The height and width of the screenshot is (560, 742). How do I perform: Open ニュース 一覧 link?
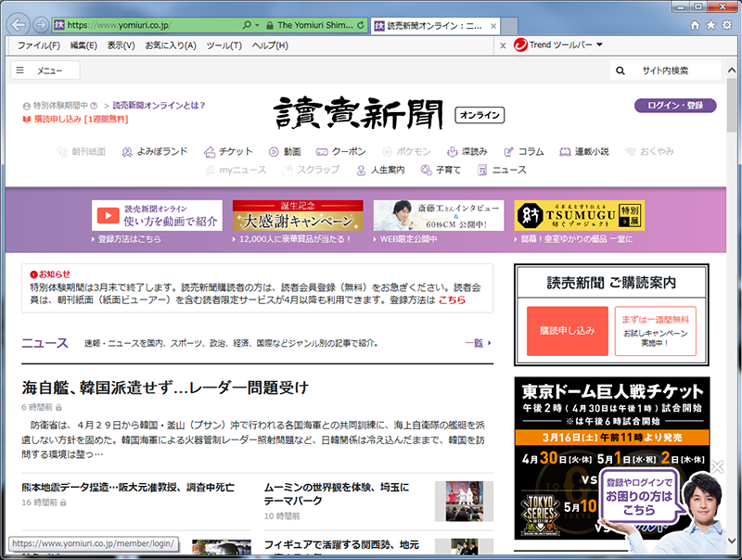pos(478,343)
